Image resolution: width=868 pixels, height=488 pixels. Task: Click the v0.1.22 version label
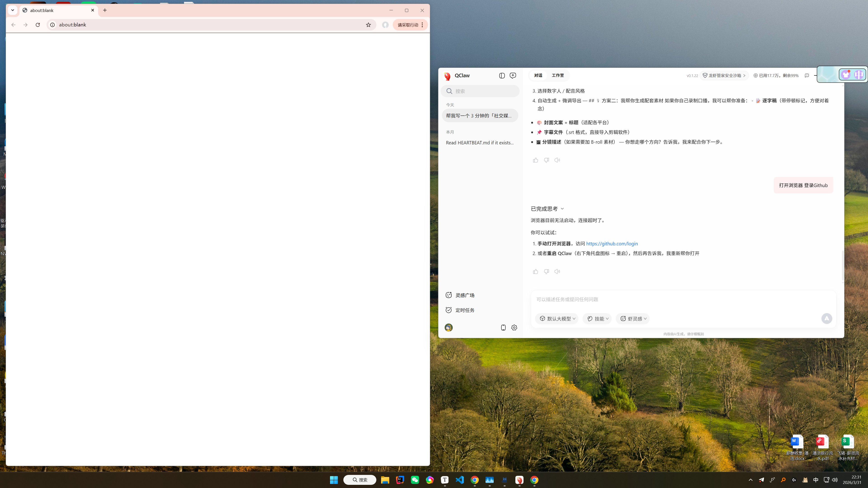[x=692, y=75]
